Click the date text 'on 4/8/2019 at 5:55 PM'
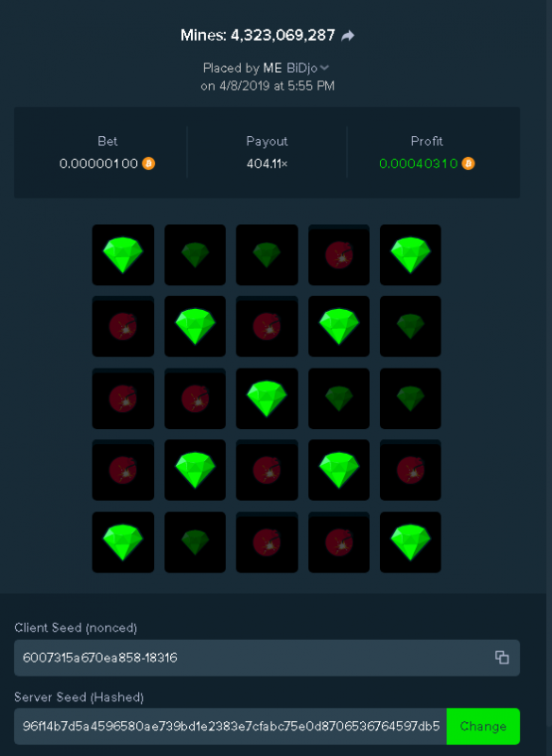 click(267, 86)
